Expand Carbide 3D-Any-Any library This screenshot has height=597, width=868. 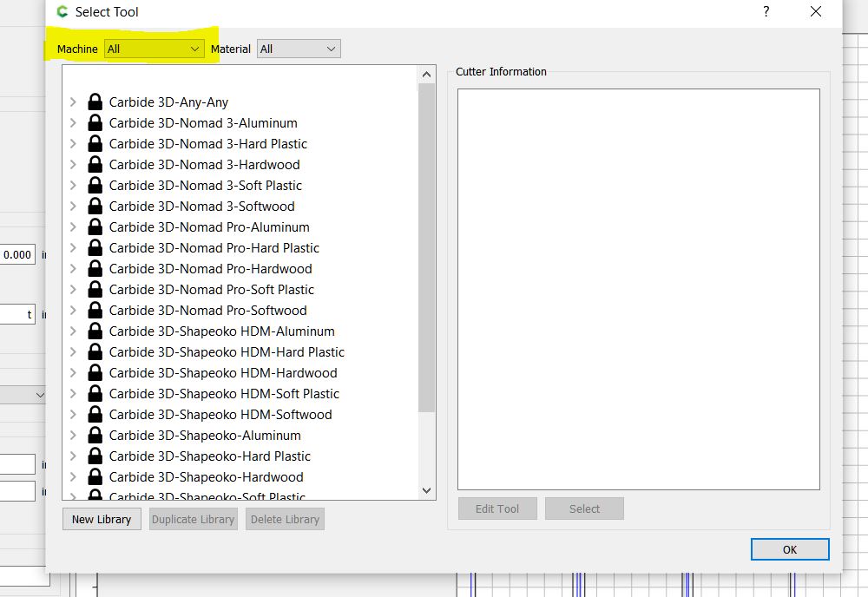73,102
